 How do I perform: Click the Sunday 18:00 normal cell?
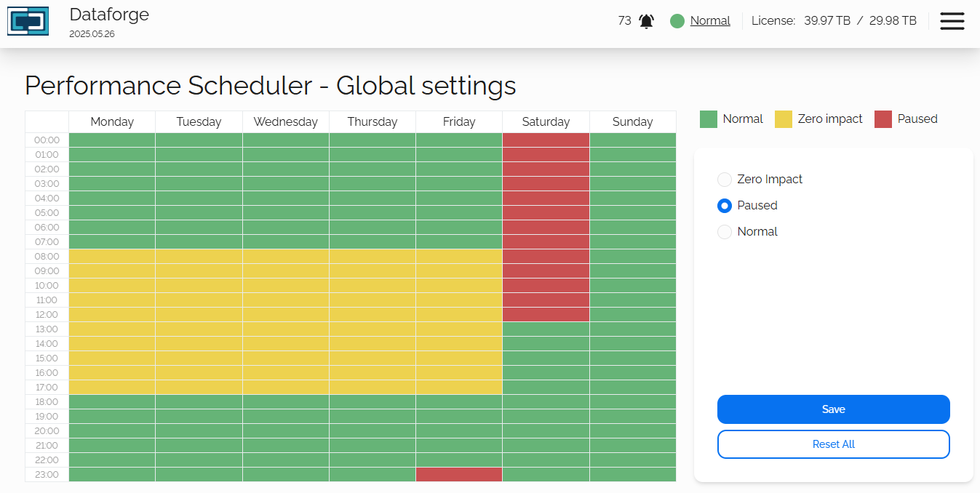tap(632, 402)
